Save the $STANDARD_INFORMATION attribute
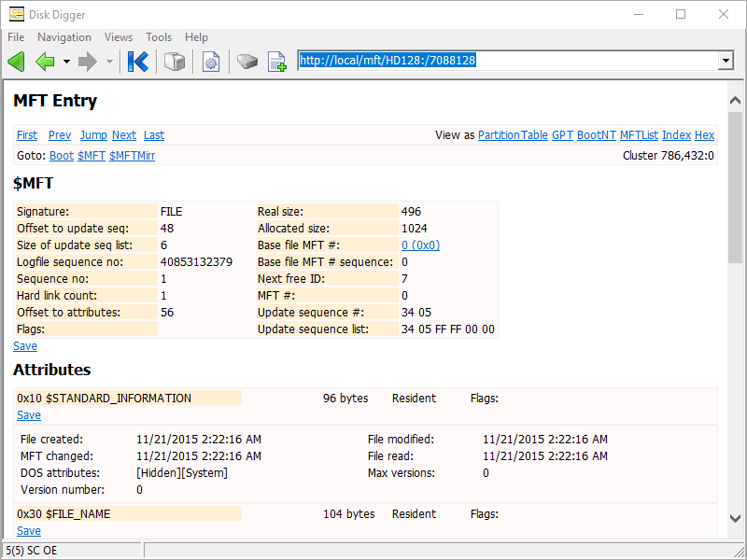This screenshot has height=560, width=747. click(x=29, y=415)
